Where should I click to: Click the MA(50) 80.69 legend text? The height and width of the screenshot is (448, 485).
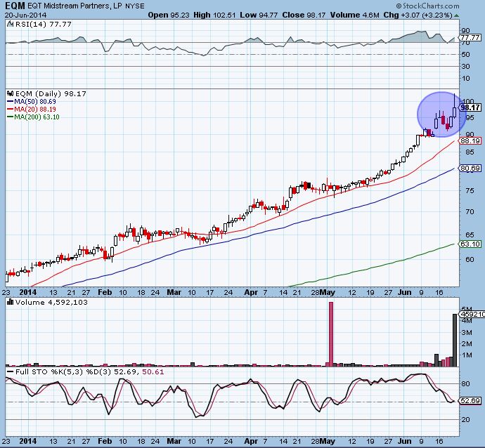(35, 101)
